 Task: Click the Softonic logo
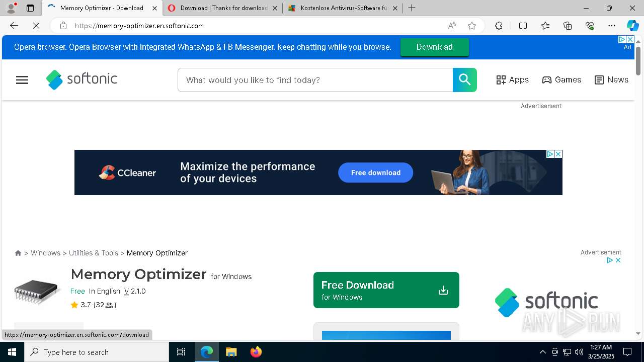pyautogui.click(x=82, y=79)
